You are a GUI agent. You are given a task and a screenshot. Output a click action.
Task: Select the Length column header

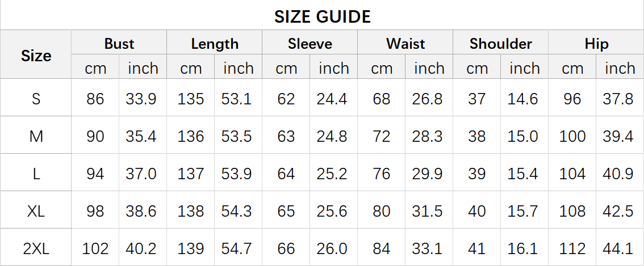(x=215, y=44)
